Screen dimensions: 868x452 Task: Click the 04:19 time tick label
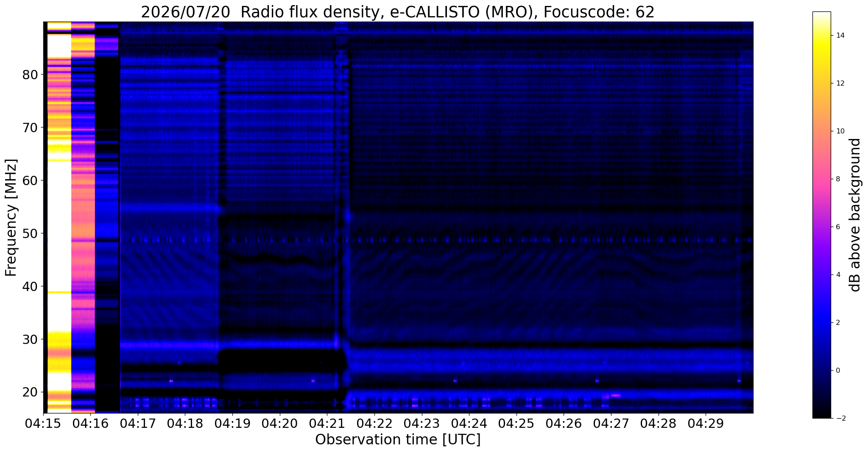pyautogui.click(x=232, y=424)
